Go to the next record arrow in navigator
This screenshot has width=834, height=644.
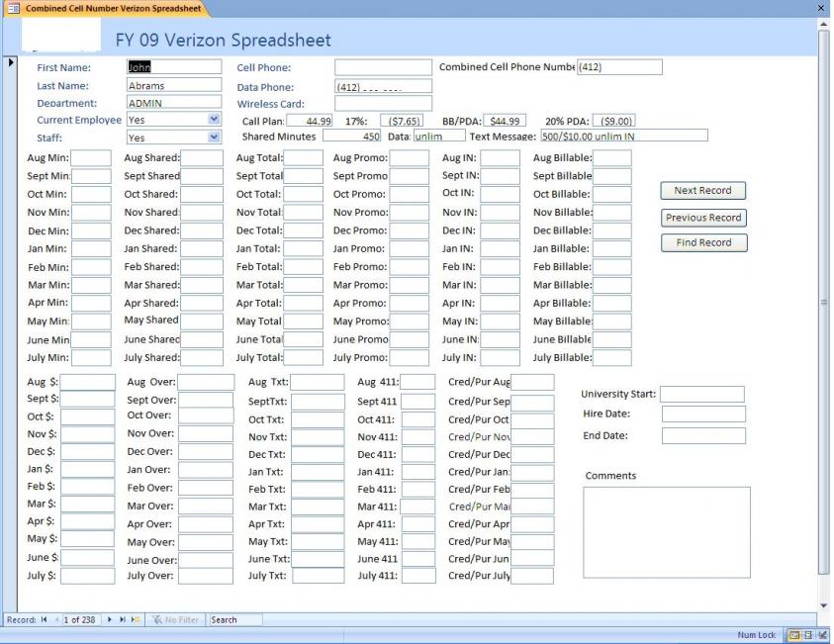pyautogui.click(x=110, y=619)
